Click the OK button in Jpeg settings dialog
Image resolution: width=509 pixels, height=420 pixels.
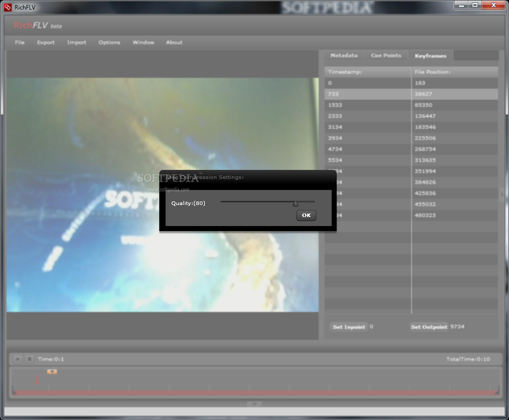pyautogui.click(x=306, y=216)
